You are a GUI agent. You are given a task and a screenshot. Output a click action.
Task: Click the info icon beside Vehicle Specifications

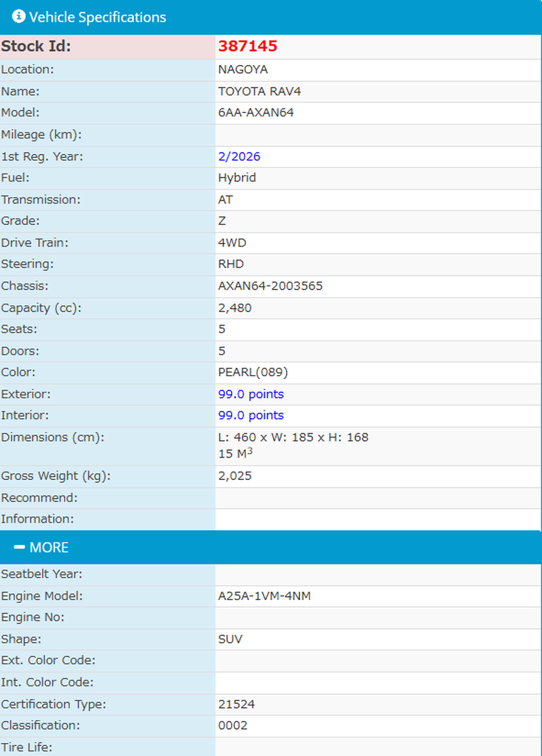click(x=18, y=16)
